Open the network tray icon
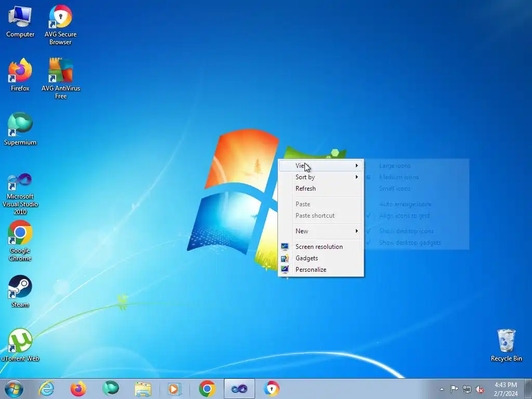Image resolution: width=532 pixels, height=399 pixels. tap(467, 389)
